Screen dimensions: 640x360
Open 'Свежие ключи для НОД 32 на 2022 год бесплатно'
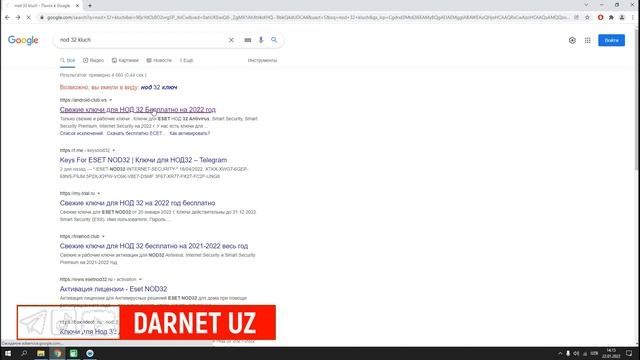pos(137,203)
